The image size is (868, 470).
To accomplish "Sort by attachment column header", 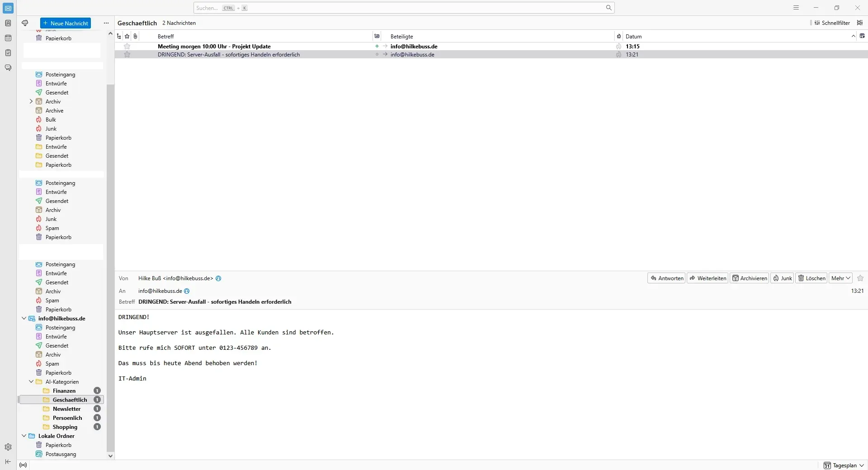I will coord(135,36).
